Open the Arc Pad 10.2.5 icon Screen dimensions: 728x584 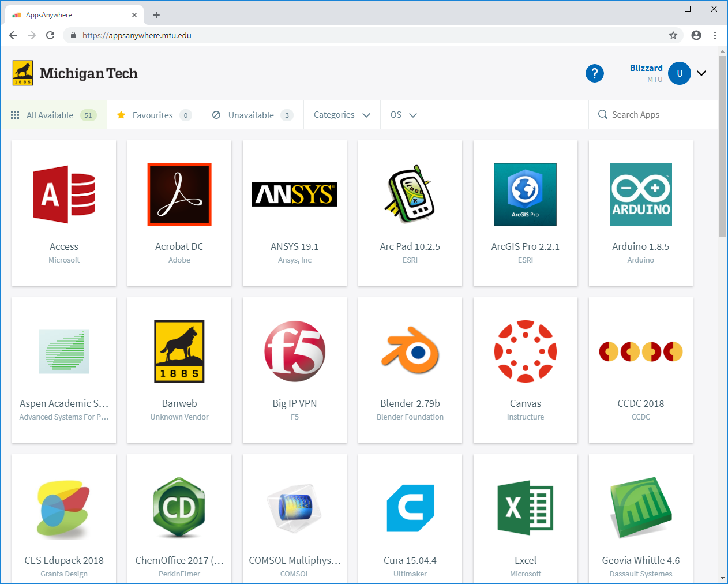coord(410,194)
